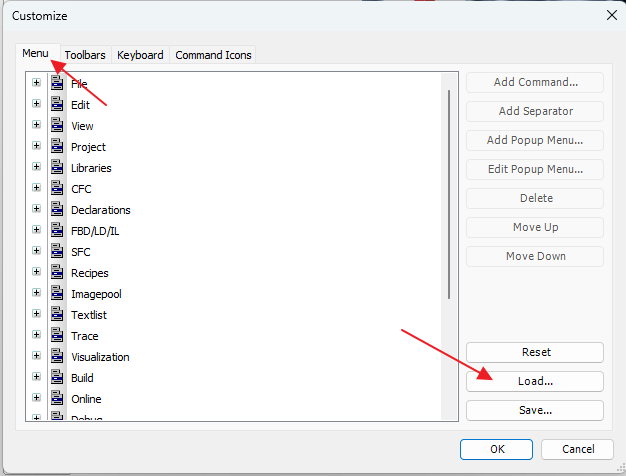The image size is (626, 476).
Task: Select the Recipes entry label
Action: [90, 273]
